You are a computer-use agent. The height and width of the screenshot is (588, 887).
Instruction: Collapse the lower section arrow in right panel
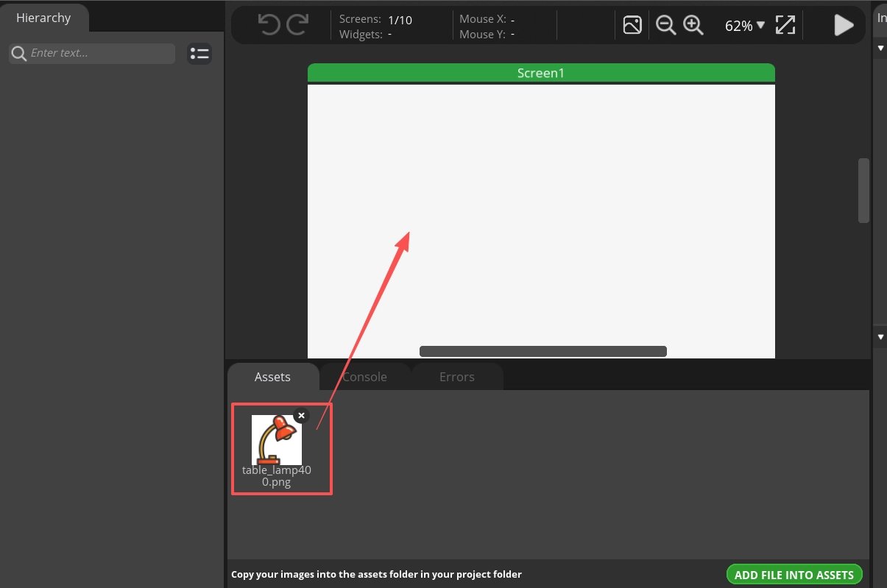coord(880,337)
